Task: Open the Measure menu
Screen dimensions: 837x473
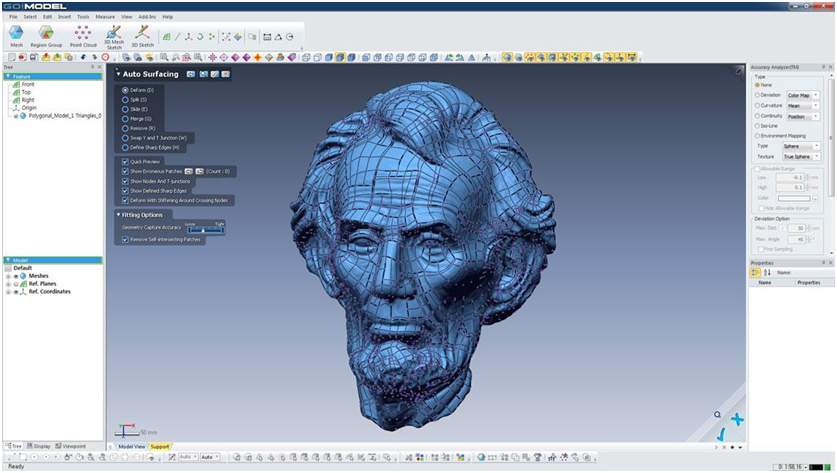Action: coord(105,17)
